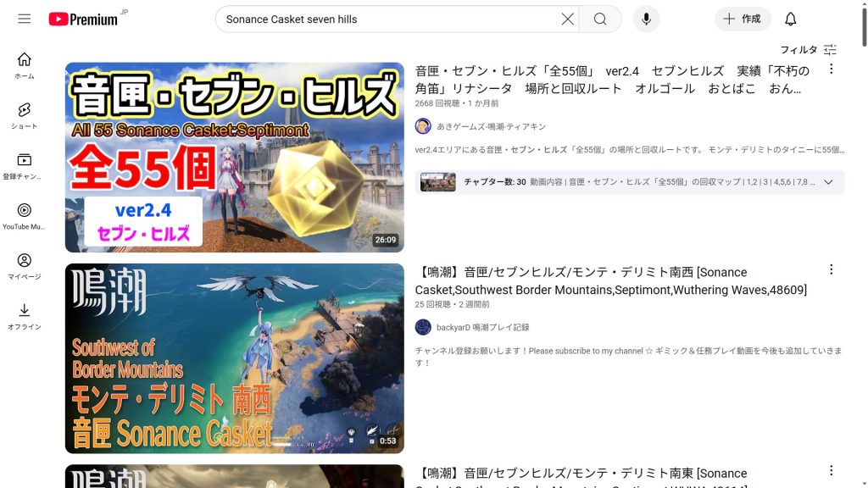
Task: Clear the search query with X
Action: (x=567, y=19)
